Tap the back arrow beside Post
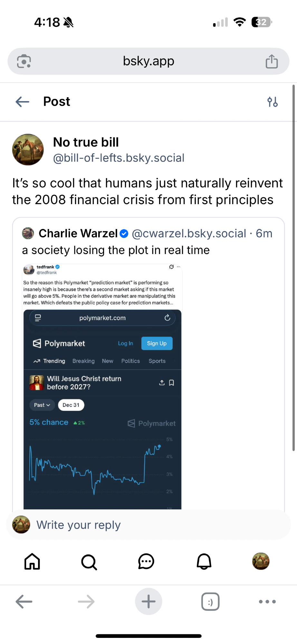This screenshot has height=644, width=297. (23, 102)
